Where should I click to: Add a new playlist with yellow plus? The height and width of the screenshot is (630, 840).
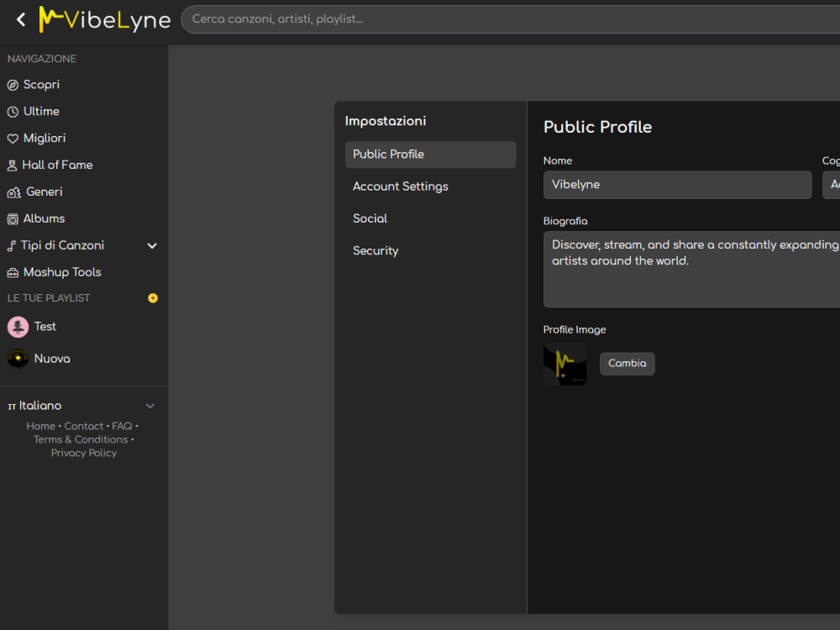[x=153, y=298]
